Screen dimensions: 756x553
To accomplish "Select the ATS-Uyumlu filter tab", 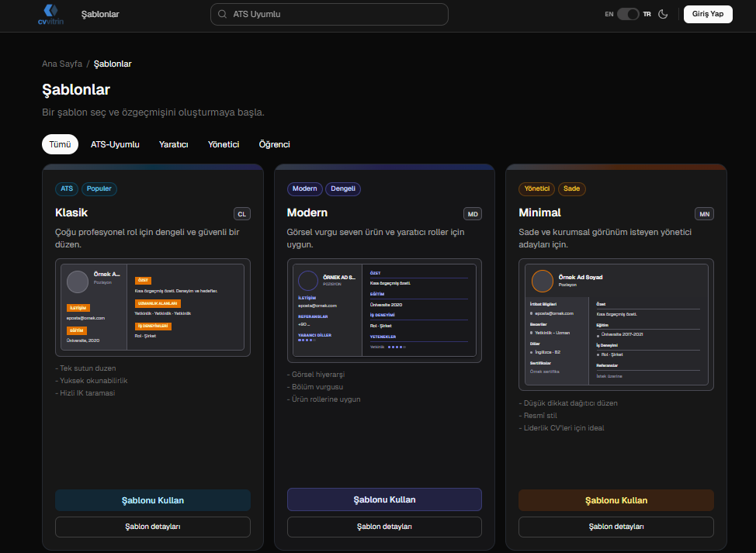I will pos(115,144).
